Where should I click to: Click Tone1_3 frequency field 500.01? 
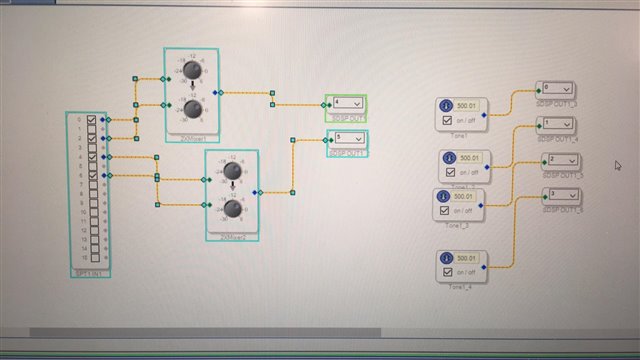[464, 196]
